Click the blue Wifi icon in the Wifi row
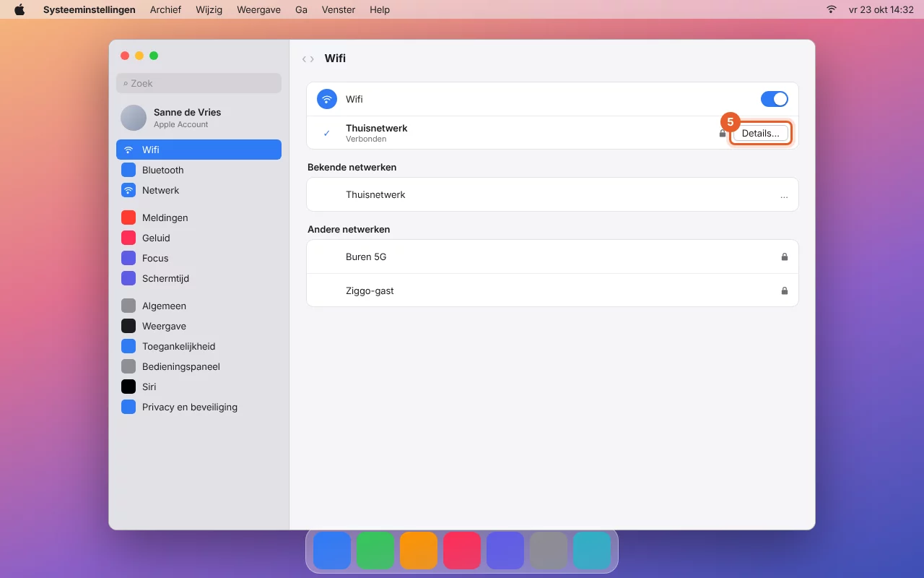This screenshot has height=578, width=924. coord(327,99)
